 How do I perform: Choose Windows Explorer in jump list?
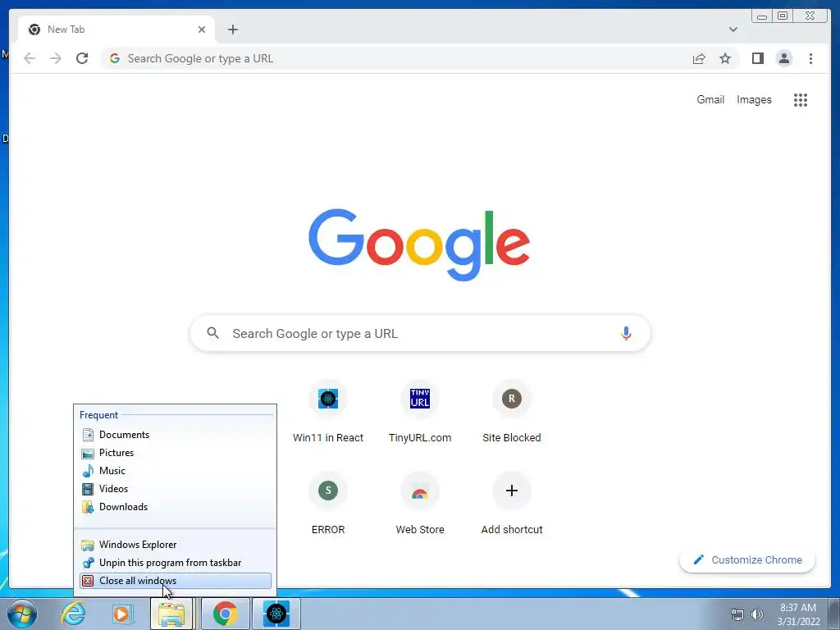point(176,545)
